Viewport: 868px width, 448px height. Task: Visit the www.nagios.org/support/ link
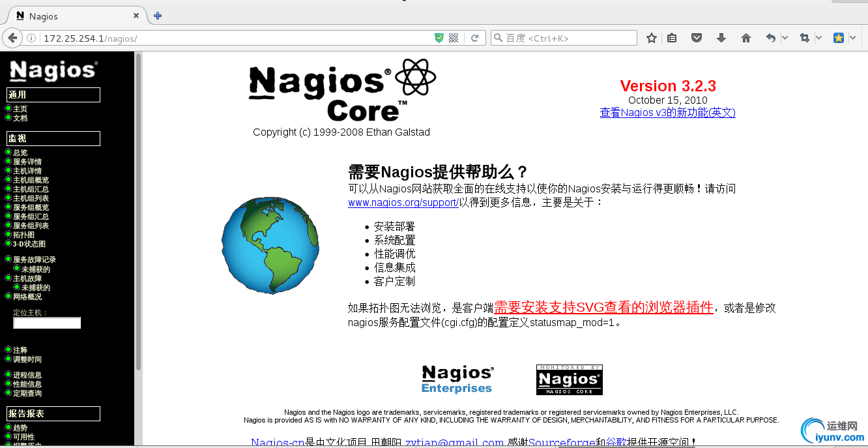point(403,202)
